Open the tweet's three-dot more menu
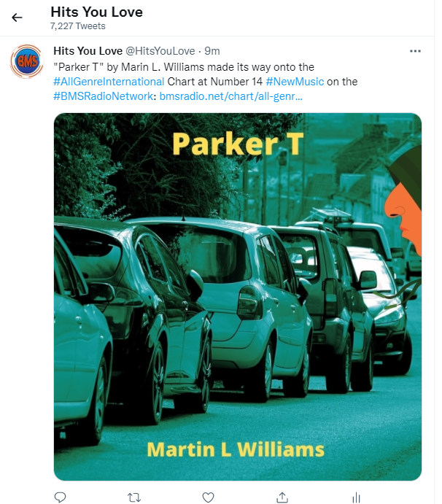This screenshot has width=442, height=504. click(415, 51)
